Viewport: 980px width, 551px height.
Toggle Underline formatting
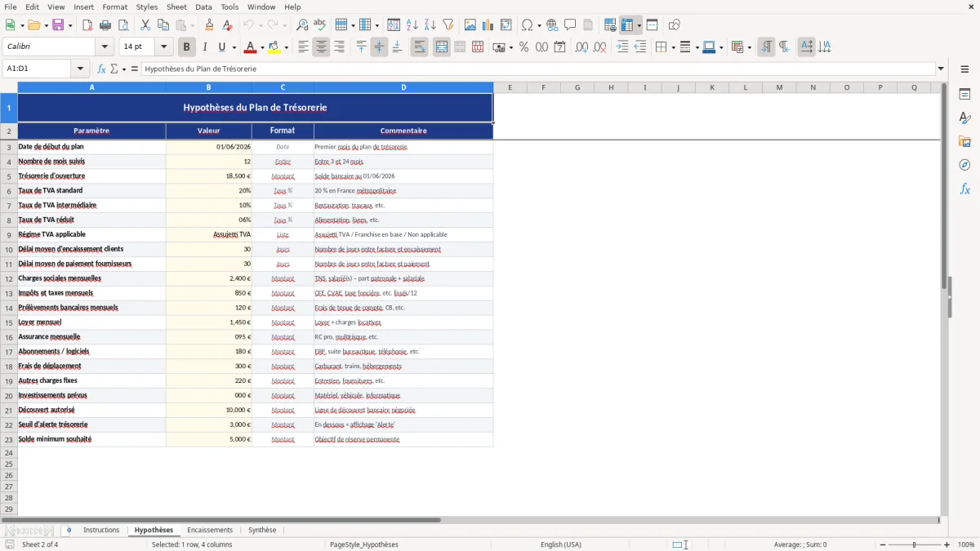point(222,47)
